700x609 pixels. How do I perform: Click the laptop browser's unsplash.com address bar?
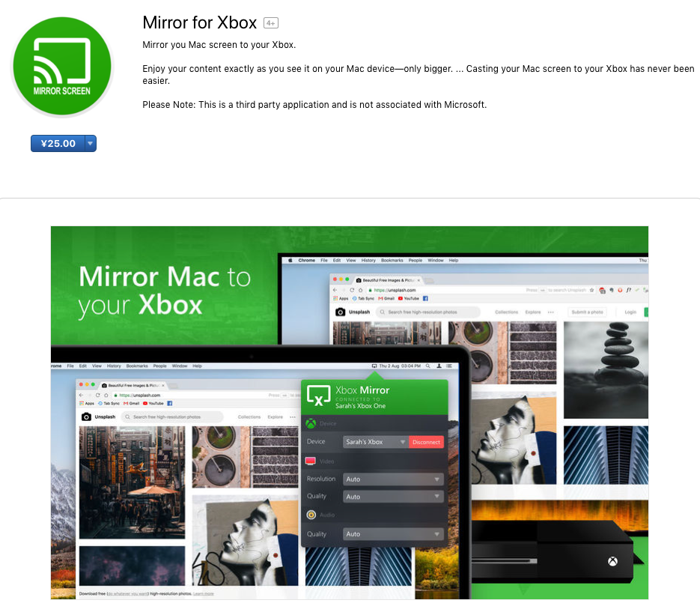(x=189, y=396)
